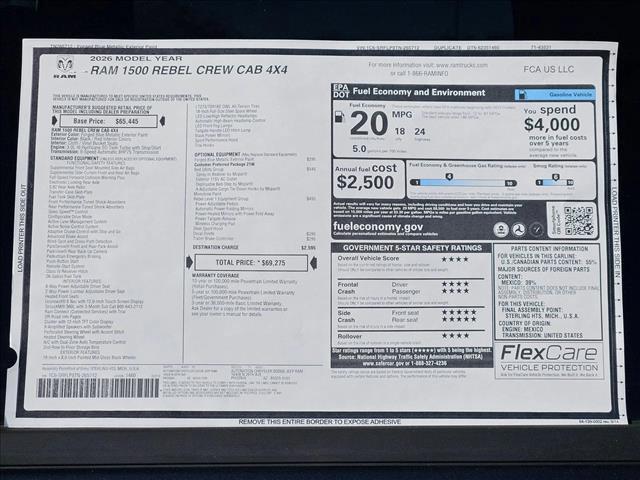
Task: Click the Frontal Crash Driver stars
Action: 455,284
